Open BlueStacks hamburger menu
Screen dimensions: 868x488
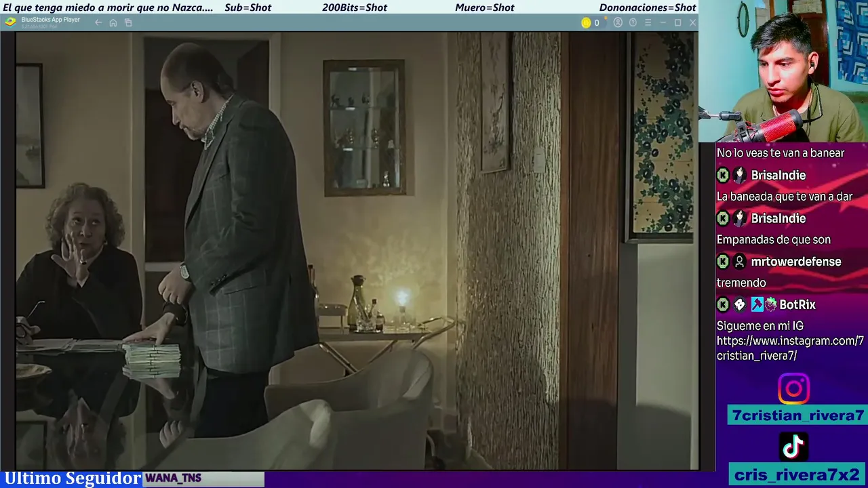[648, 22]
